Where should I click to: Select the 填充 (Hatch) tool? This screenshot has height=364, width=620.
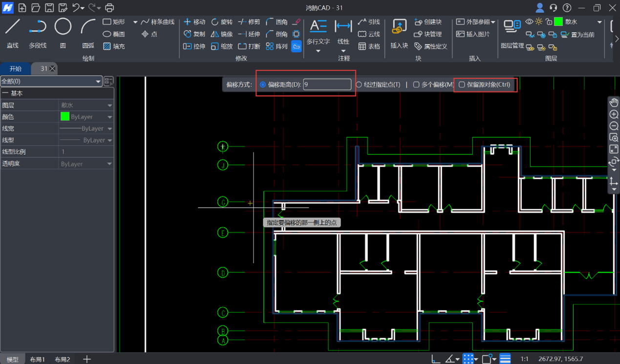click(114, 46)
